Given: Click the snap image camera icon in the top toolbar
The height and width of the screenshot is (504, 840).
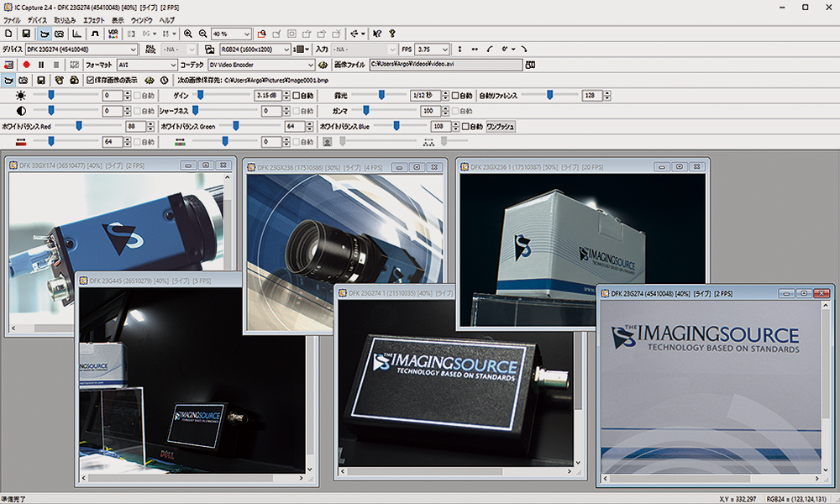Looking at the screenshot, I should [x=60, y=34].
